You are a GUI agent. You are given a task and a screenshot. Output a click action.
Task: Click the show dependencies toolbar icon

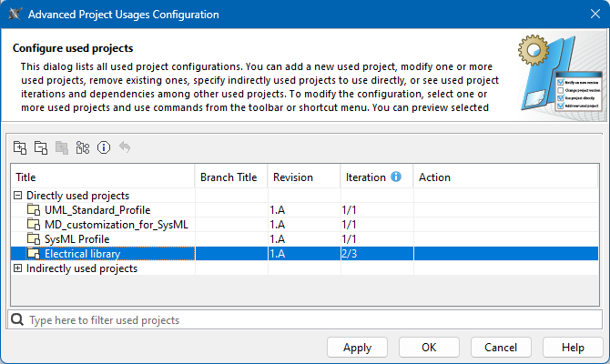tap(83, 147)
